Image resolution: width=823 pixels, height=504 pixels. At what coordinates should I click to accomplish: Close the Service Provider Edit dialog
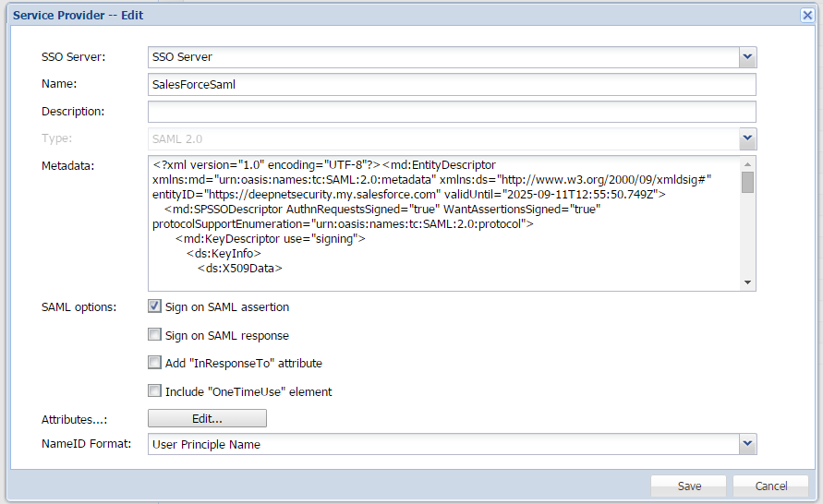(x=806, y=15)
